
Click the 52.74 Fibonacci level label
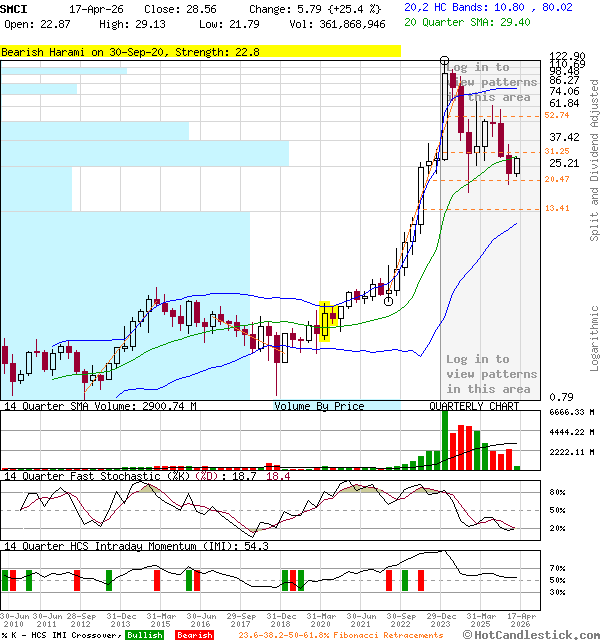pos(557,116)
